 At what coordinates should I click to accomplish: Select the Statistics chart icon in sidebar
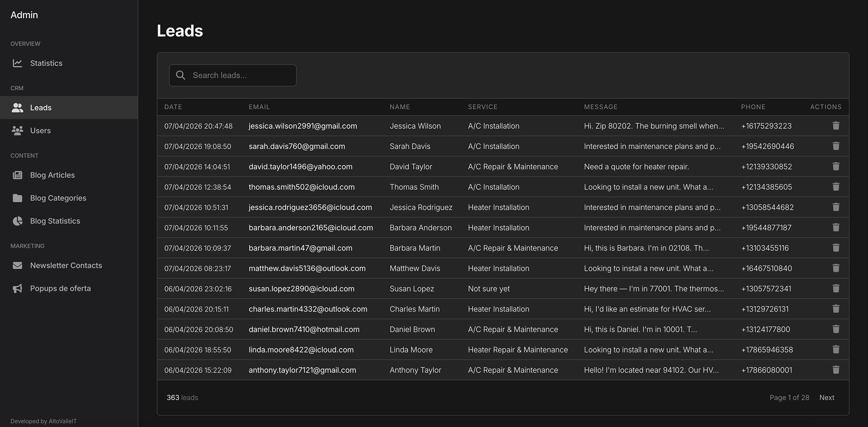pos(17,63)
